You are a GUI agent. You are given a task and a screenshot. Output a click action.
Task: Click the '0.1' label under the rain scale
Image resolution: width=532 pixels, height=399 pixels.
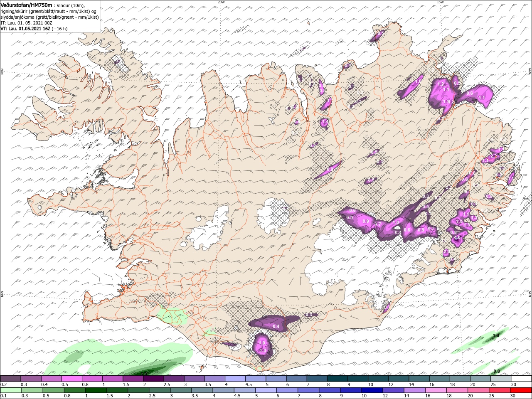(3, 396)
